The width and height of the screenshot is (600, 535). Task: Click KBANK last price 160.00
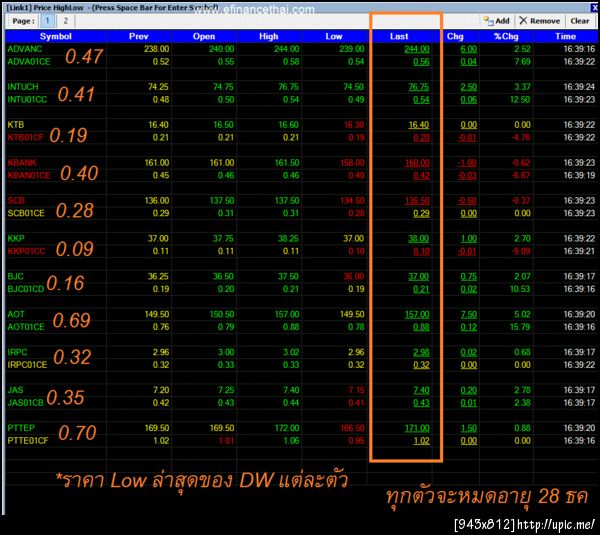point(417,163)
